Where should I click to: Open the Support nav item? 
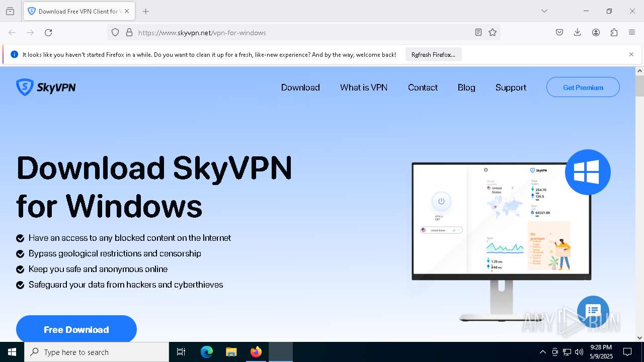pyautogui.click(x=511, y=87)
